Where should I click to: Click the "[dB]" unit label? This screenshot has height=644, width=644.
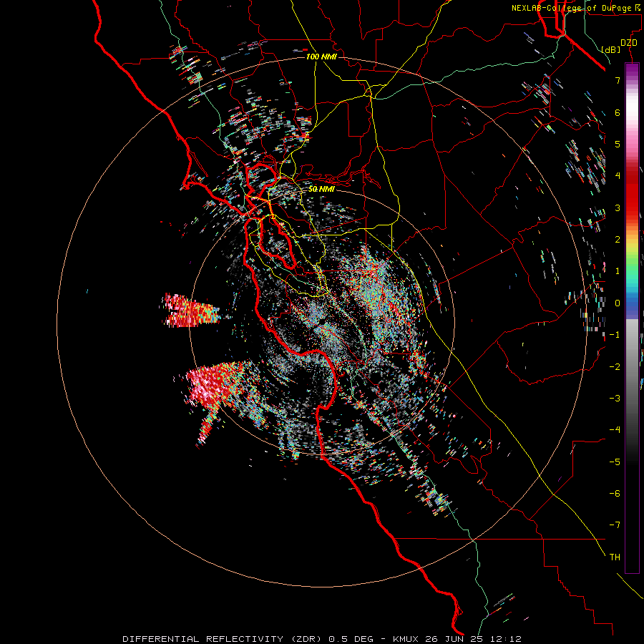coord(611,49)
